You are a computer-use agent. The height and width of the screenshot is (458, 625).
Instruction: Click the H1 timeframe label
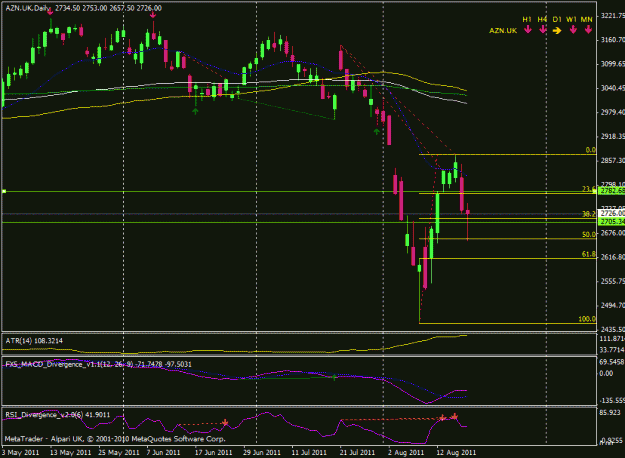pos(527,20)
